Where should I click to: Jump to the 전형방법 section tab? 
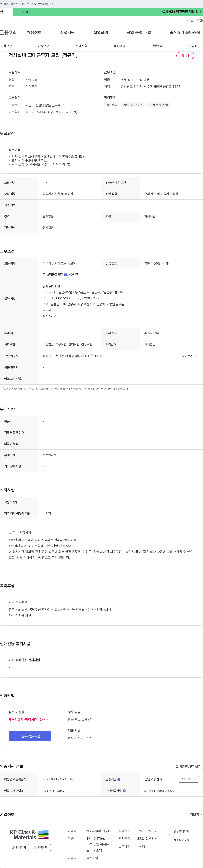[x=157, y=46]
